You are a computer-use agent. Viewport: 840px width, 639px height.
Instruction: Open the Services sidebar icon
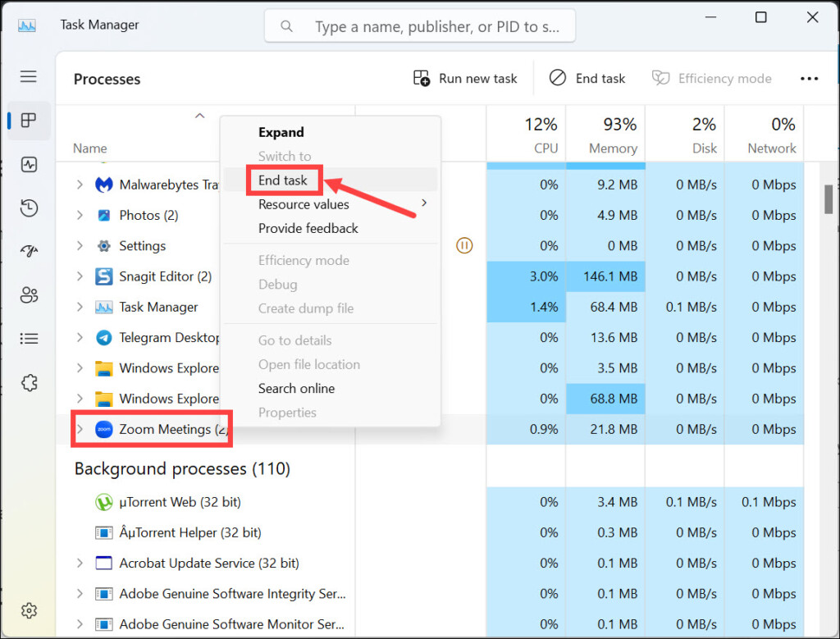coord(29,382)
